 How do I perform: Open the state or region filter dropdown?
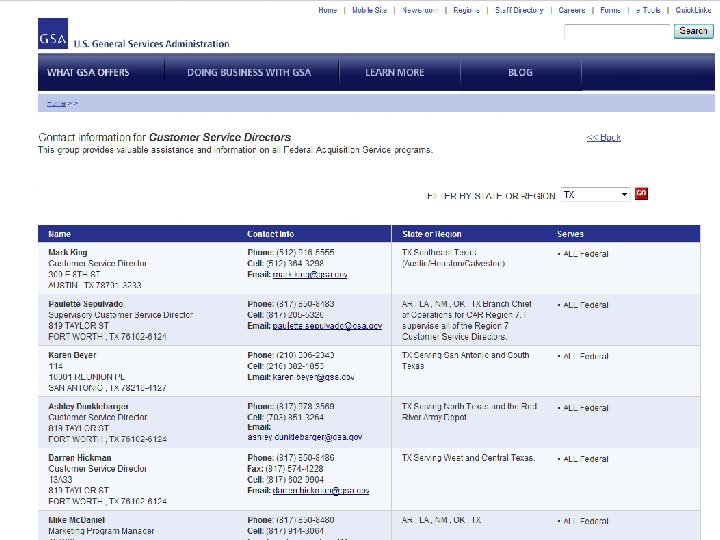coord(596,195)
